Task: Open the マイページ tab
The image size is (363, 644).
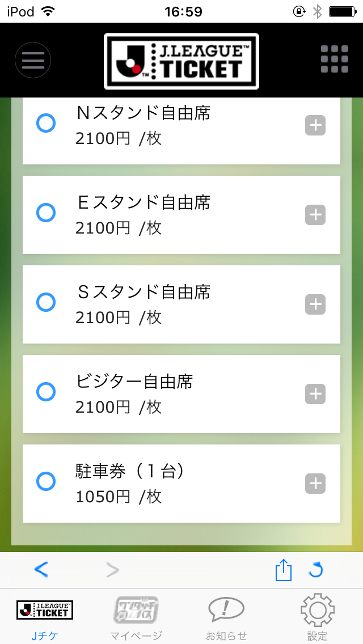Action: (136, 617)
